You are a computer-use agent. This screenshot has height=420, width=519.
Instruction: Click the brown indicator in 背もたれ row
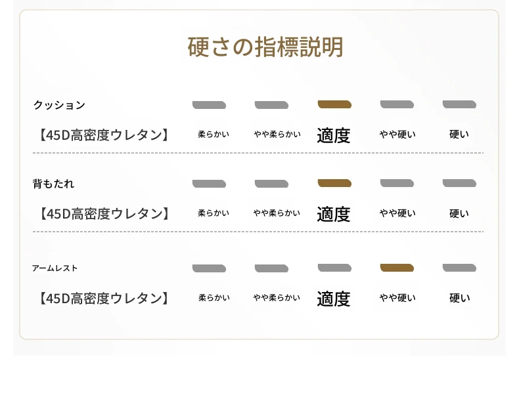pos(334,183)
